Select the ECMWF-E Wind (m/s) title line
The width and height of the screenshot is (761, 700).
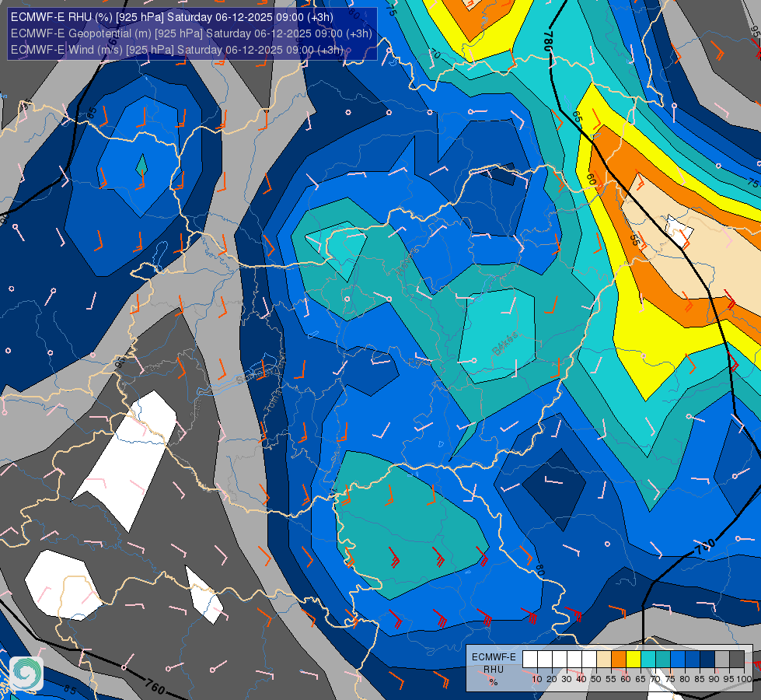176,50
